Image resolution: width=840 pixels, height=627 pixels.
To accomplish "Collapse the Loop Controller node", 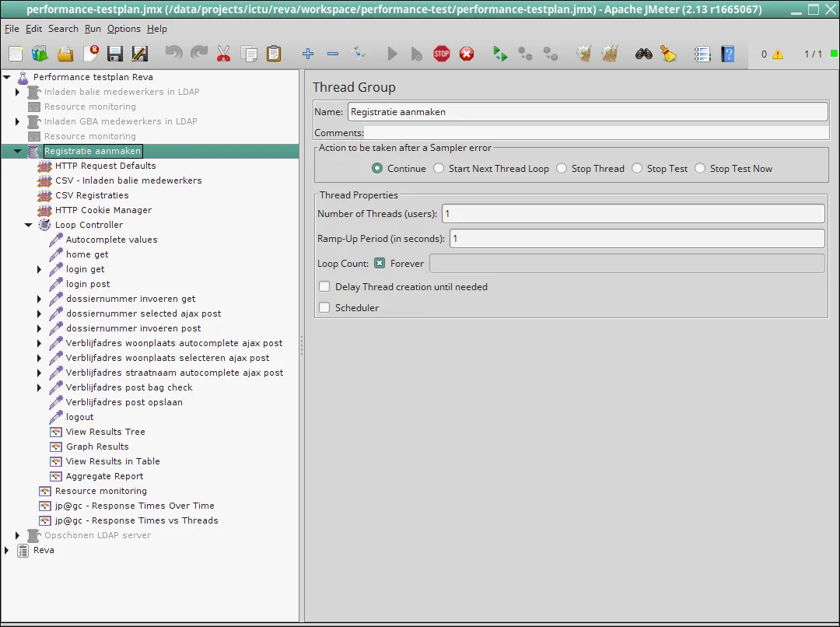I will point(29,225).
